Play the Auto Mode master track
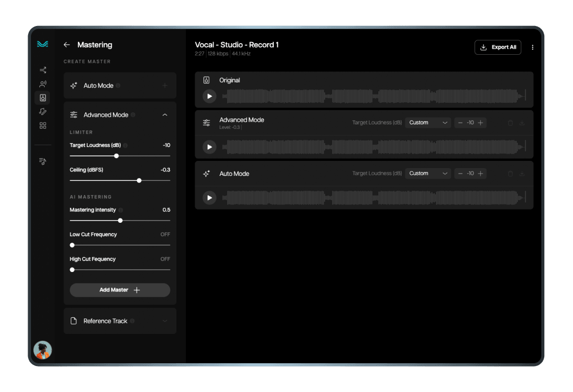573x392 pixels. point(210,198)
